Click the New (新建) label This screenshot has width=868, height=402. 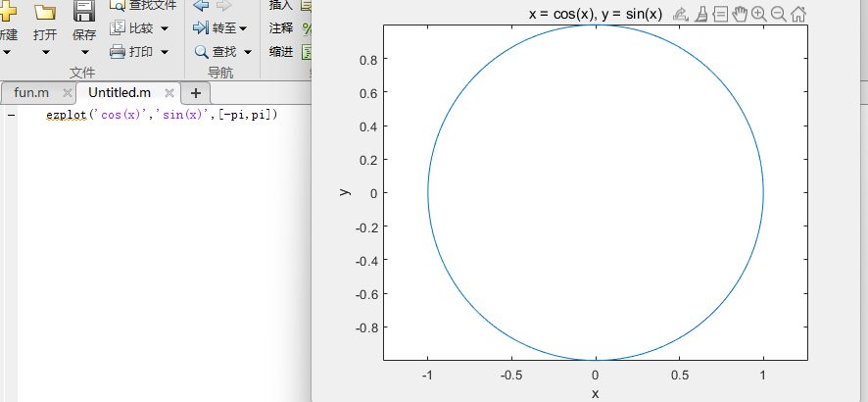tap(8, 35)
